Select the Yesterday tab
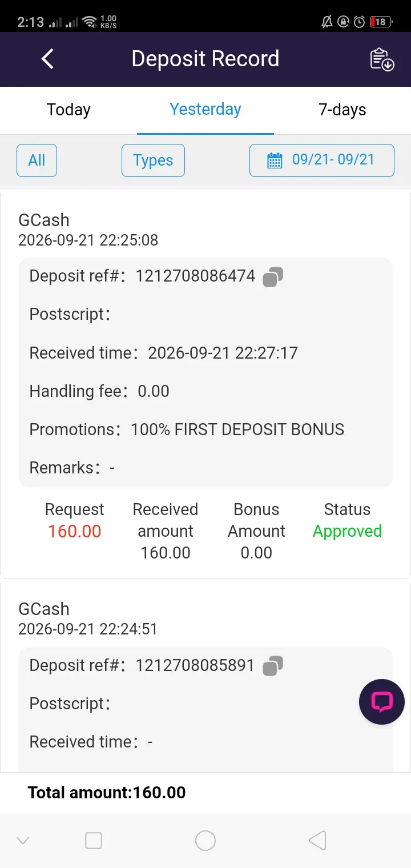This screenshot has width=411, height=868. point(205,110)
